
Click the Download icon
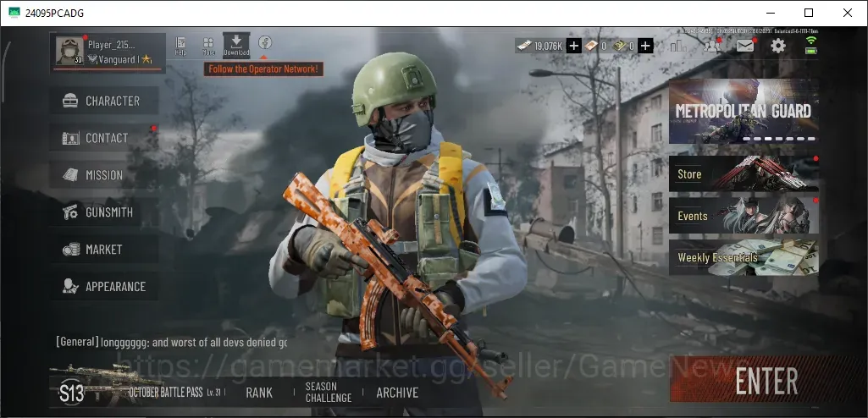click(x=236, y=46)
